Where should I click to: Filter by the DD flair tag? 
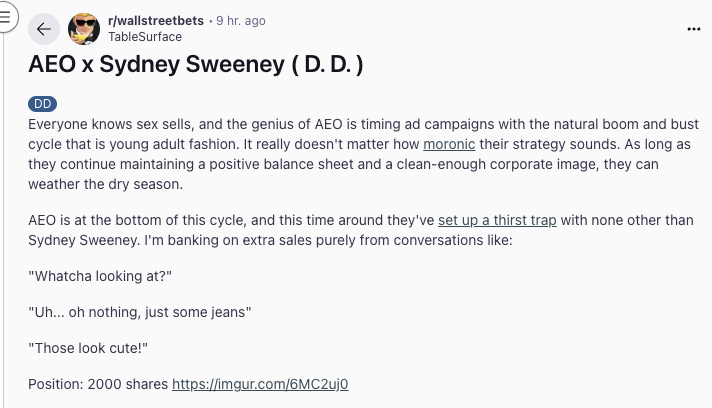point(42,103)
